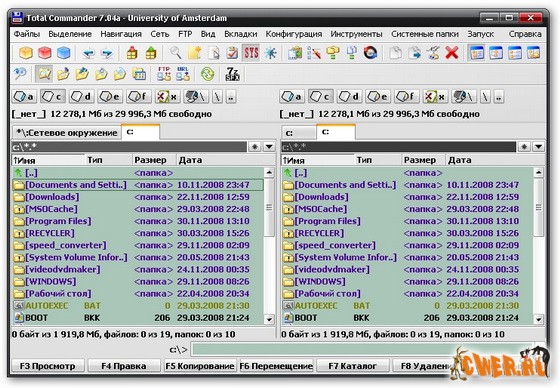Click the c:\> command line field
This screenshot has height=388, width=560.
362,349
